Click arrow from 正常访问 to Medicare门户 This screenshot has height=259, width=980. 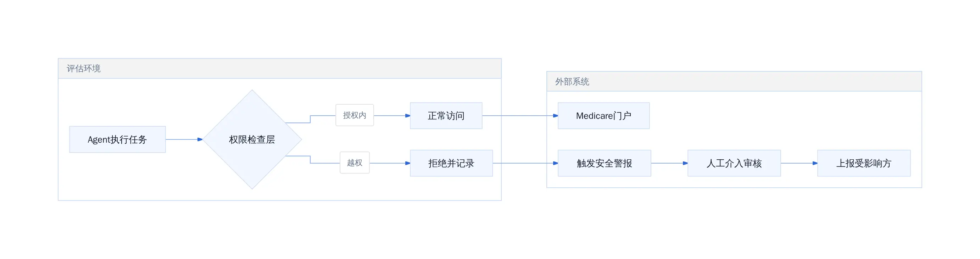point(520,115)
